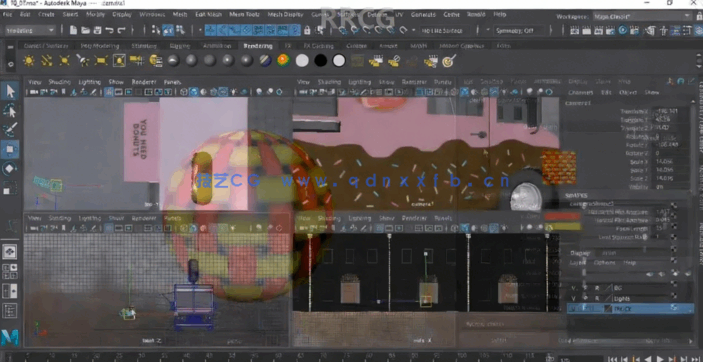Activate the Scale tool in toolbox

(10, 188)
